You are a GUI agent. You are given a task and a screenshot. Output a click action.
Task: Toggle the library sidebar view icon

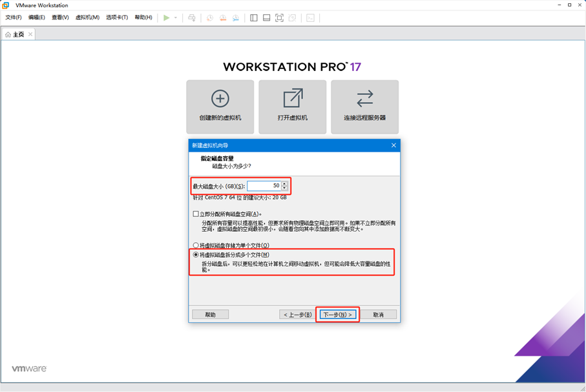pos(254,17)
